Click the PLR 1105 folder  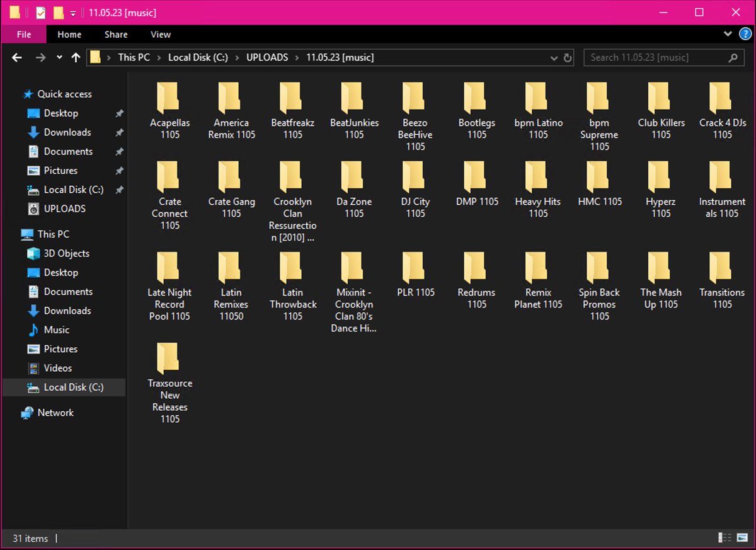click(415, 275)
